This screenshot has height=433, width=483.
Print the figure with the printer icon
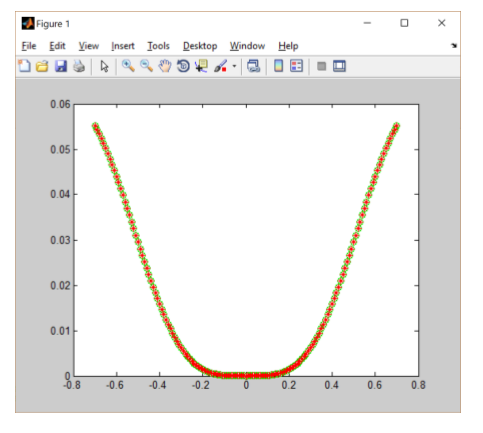click(79, 66)
